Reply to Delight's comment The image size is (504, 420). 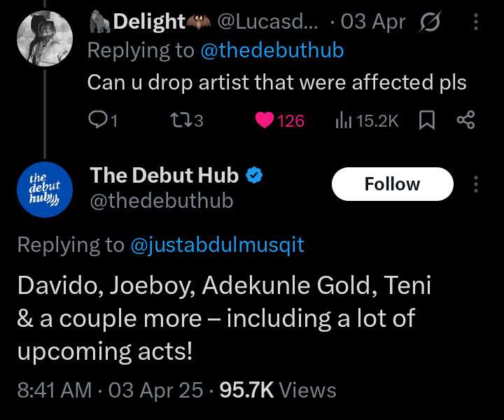pos(103,121)
